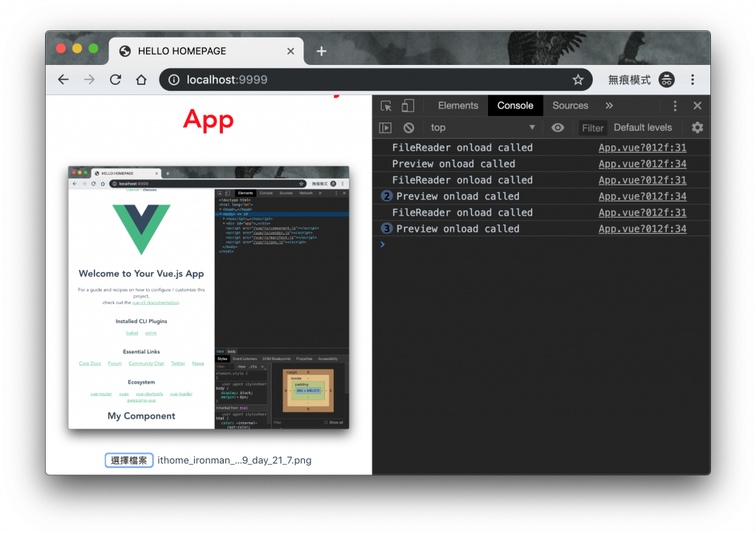This screenshot has width=756, height=535.
Task: Activate DevTools element inspector tool
Action: (386, 106)
